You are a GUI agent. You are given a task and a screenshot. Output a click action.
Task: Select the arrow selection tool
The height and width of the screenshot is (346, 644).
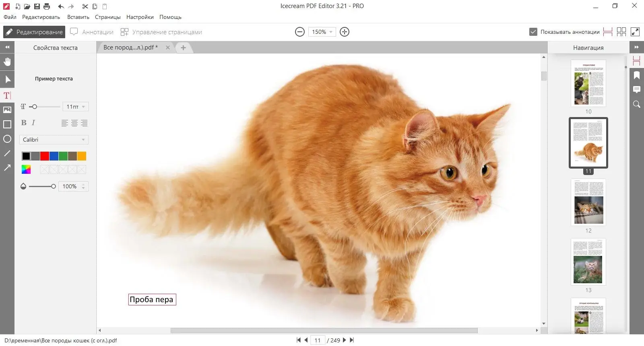click(x=7, y=79)
